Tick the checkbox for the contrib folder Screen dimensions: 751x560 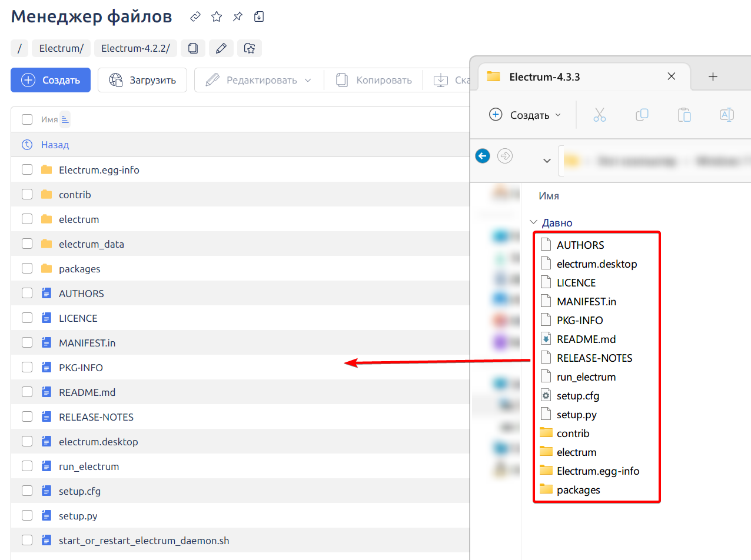tap(27, 195)
